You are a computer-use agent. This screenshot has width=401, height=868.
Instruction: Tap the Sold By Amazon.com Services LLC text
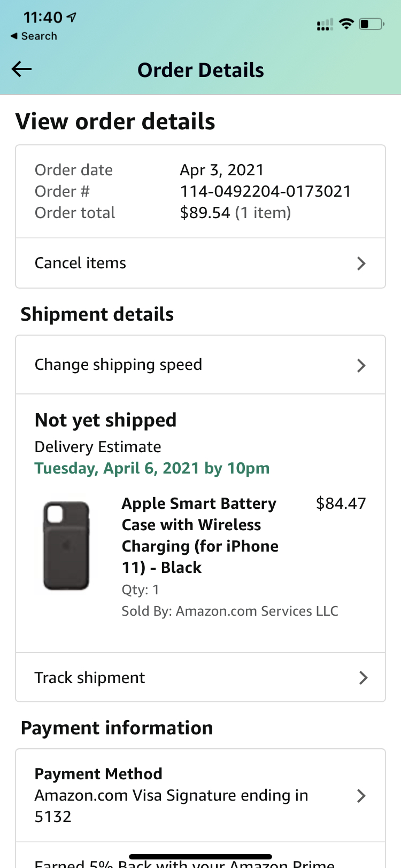pyautogui.click(x=230, y=611)
